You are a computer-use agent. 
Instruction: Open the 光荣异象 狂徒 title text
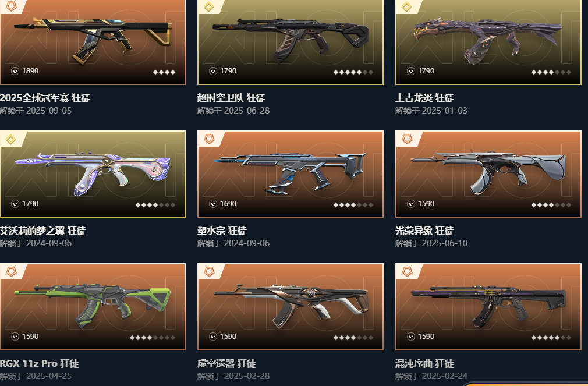[424, 231]
